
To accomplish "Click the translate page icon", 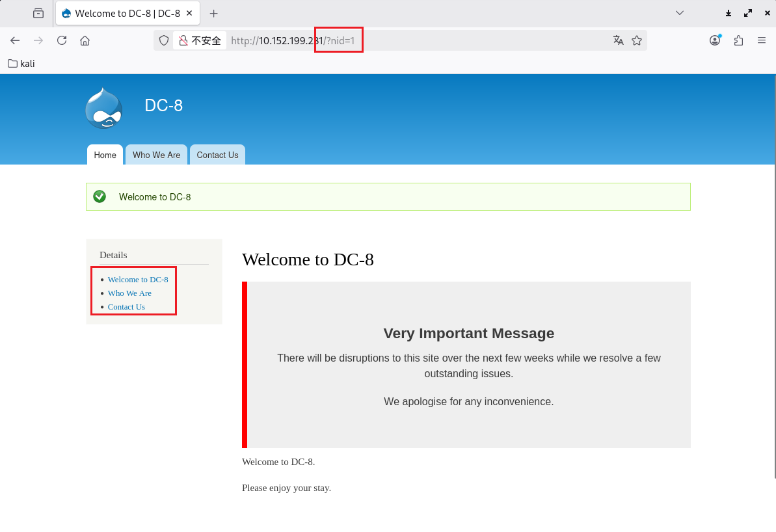I will click(x=618, y=40).
